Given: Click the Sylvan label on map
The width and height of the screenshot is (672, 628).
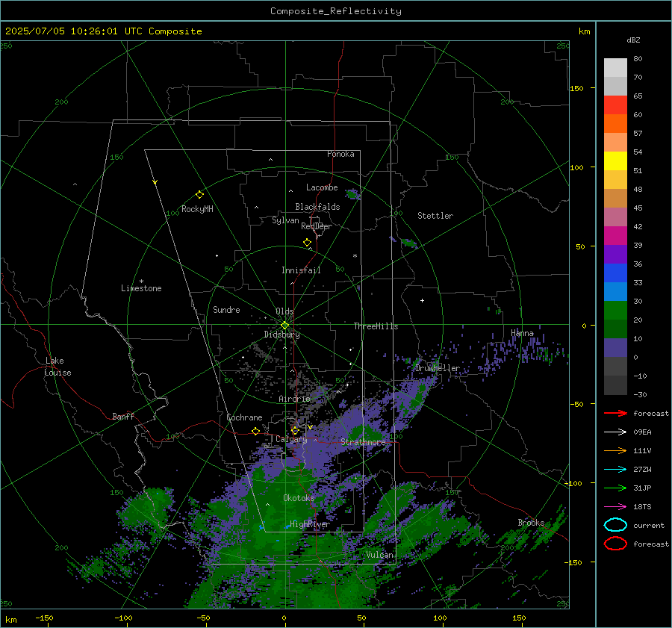Looking at the screenshot, I should tap(285, 220).
